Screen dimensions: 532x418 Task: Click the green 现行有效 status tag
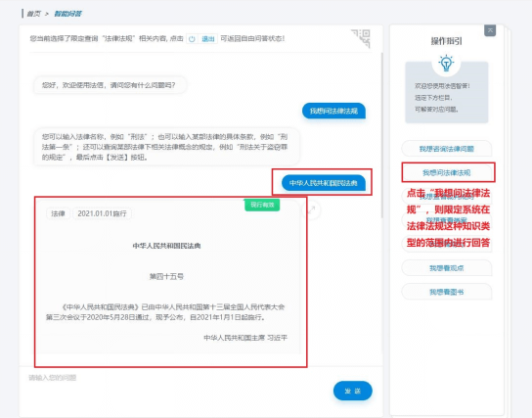tap(262, 205)
